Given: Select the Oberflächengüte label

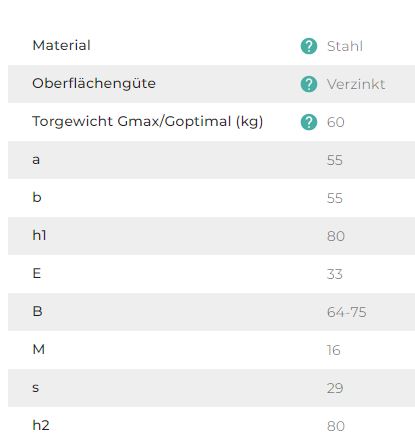Looking at the screenshot, I should [x=94, y=84].
